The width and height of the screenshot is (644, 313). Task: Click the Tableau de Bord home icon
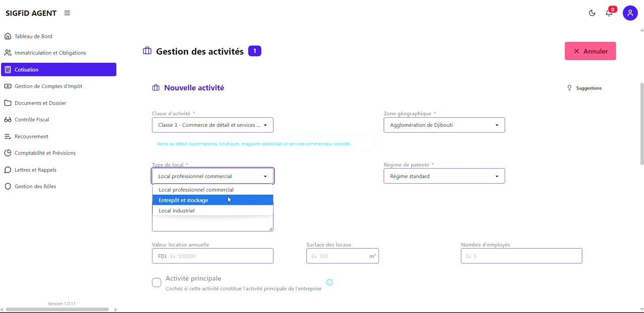pos(8,36)
